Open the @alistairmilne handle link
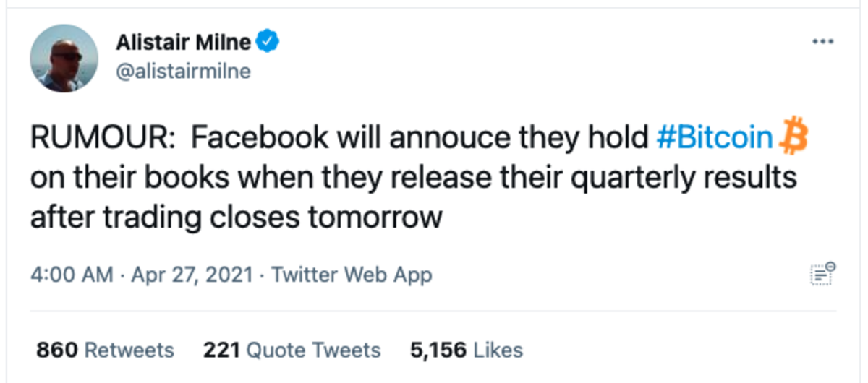The height and width of the screenshot is (383, 868). [183, 72]
